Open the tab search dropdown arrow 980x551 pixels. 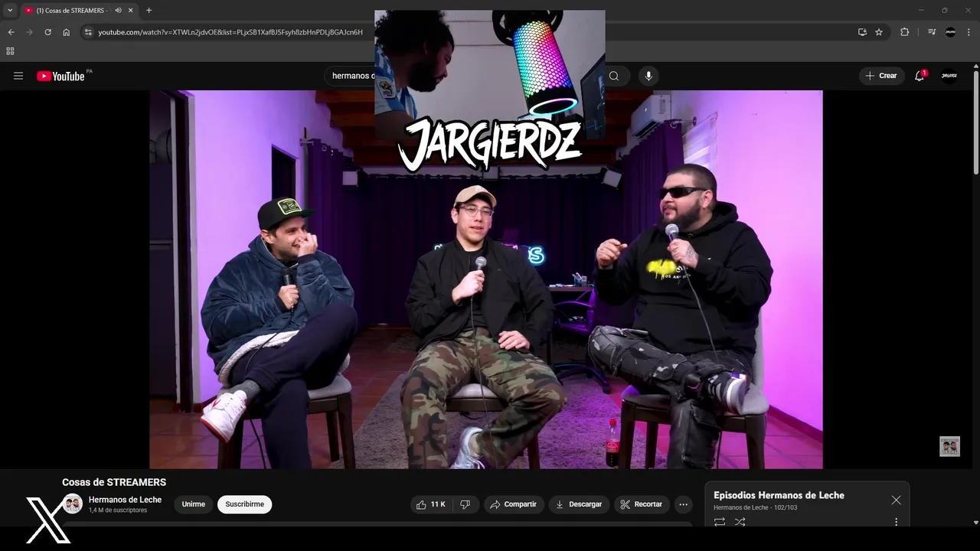point(10,10)
